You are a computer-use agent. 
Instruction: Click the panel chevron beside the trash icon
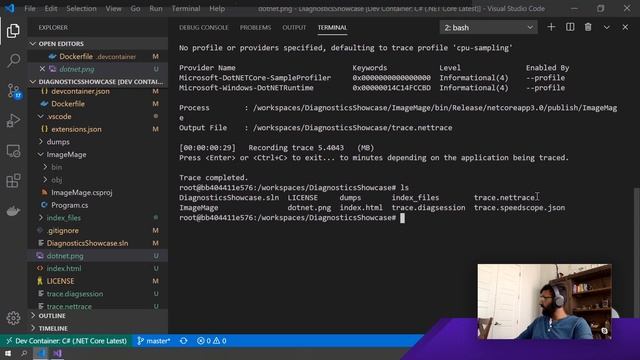click(x=607, y=27)
